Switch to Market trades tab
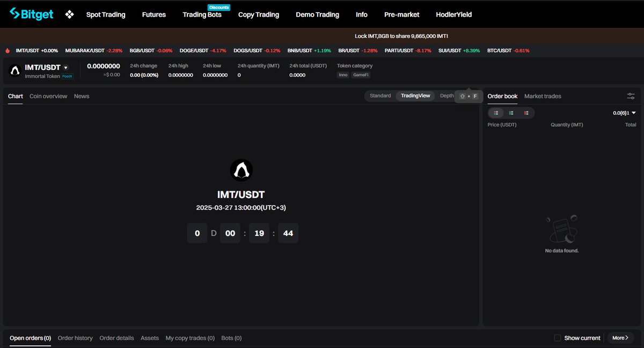Image resolution: width=644 pixels, height=348 pixels. [543, 96]
